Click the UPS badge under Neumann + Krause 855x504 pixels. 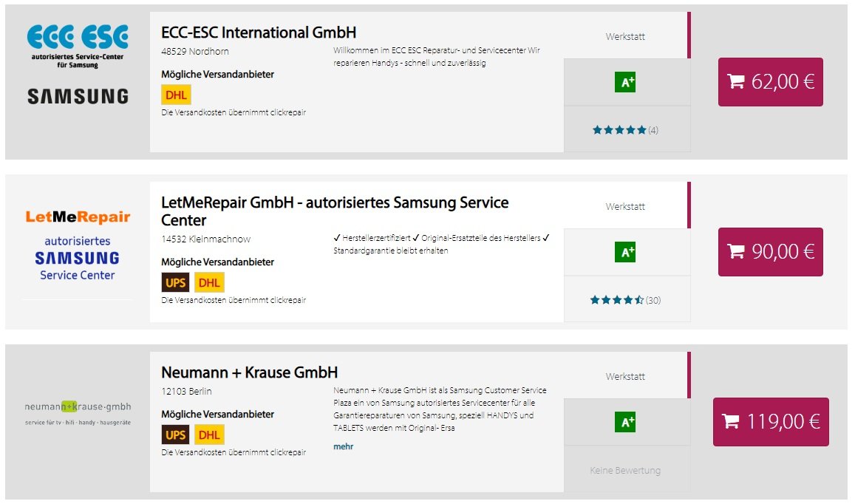point(176,435)
